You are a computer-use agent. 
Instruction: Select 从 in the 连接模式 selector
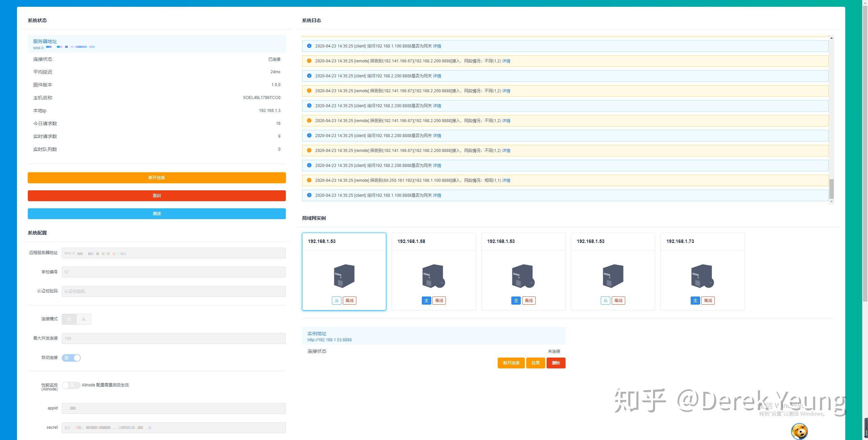[x=84, y=319]
